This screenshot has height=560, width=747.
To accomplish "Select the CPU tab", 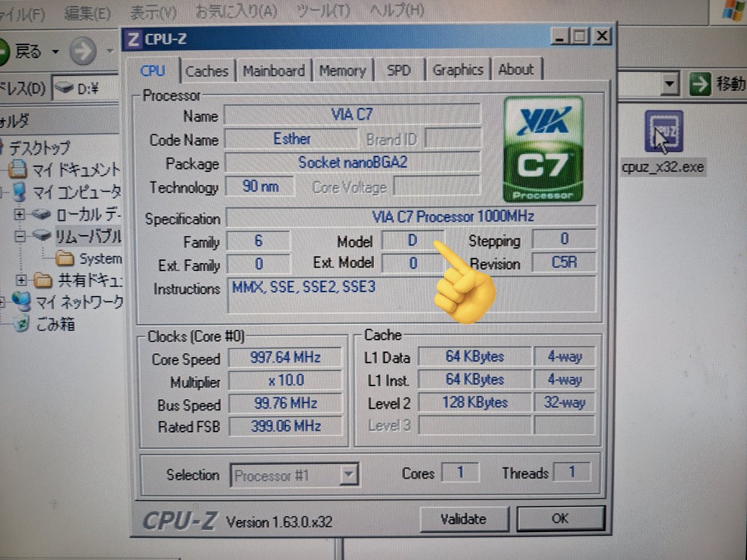I will pyautogui.click(x=153, y=70).
